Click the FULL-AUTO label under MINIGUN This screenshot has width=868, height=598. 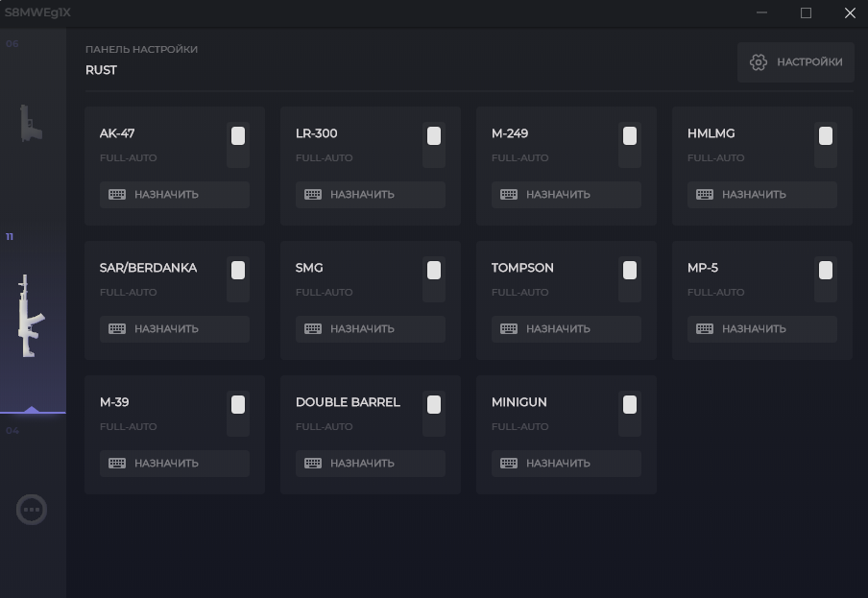click(x=520, y=426)
